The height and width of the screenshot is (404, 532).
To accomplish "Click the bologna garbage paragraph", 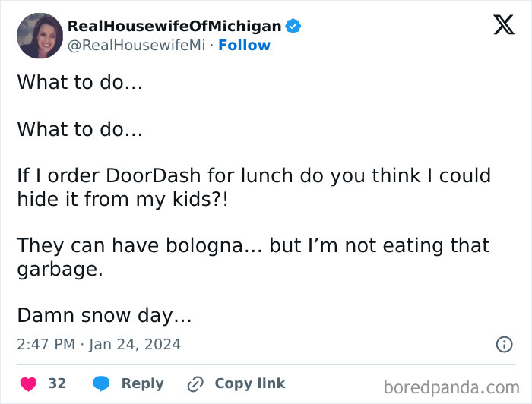I will point(253,257).
